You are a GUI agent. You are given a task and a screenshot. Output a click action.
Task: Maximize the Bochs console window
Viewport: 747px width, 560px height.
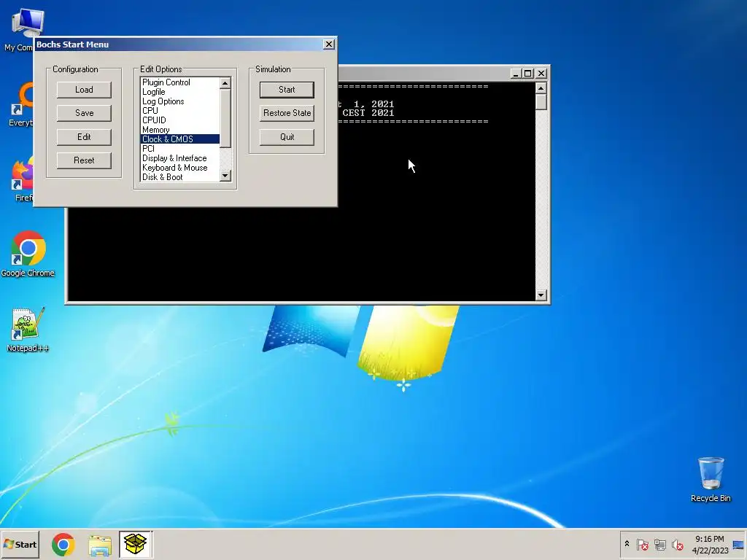[528, 74]
